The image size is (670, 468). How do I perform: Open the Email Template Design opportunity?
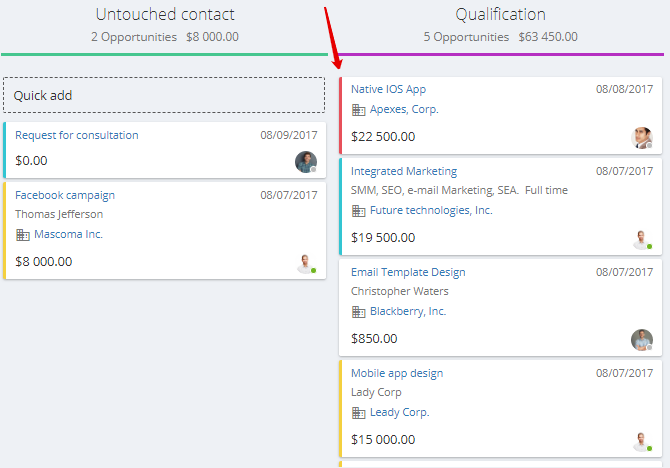408,272
